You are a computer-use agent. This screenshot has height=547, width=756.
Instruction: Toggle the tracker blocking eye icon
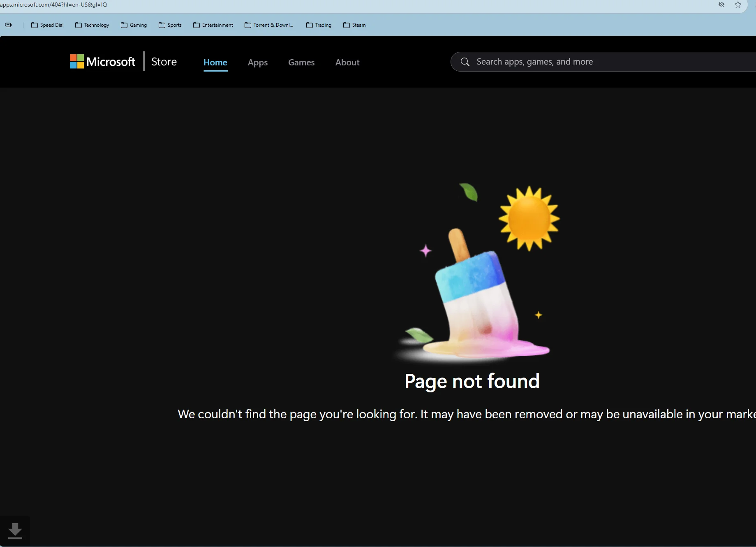(x=721, y=5)
